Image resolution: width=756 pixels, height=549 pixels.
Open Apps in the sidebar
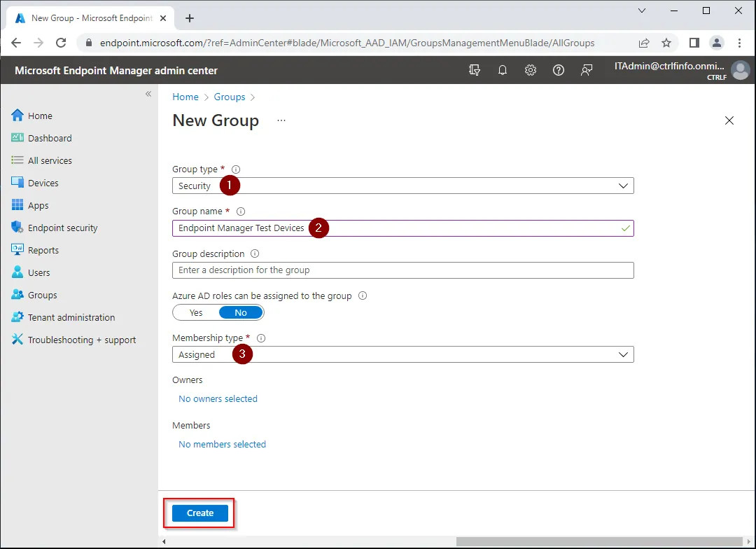(x=30, y=205)
